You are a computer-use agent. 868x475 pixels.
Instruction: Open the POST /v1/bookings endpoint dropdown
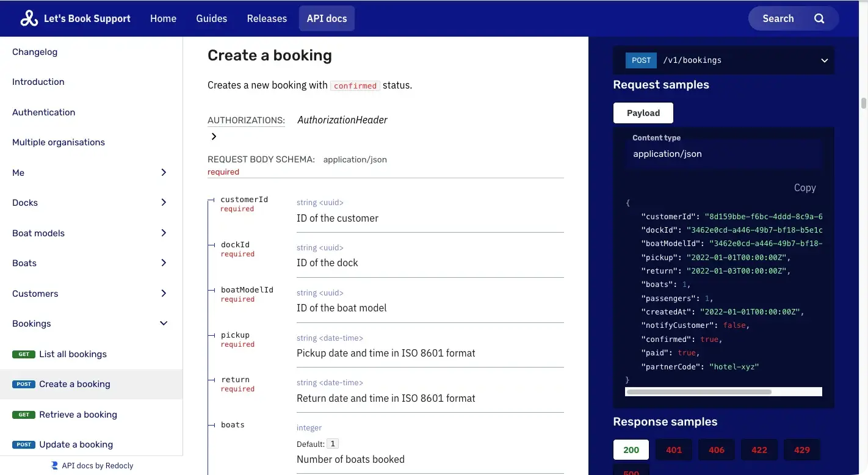tap(723, 60)
